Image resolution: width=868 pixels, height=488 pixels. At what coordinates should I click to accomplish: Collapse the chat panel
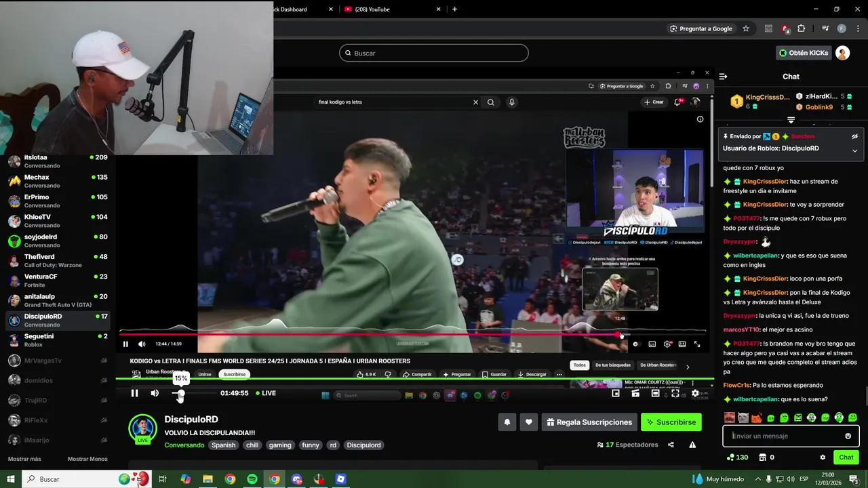coord(723,77)
